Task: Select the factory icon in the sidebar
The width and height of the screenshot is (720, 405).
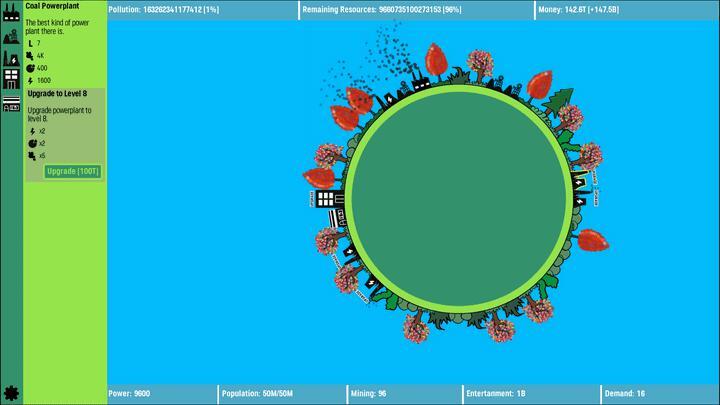Action: [11, 11]
